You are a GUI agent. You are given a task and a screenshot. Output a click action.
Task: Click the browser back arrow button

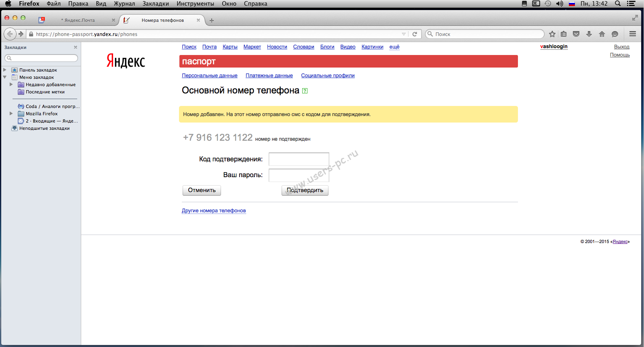(10, 34)
